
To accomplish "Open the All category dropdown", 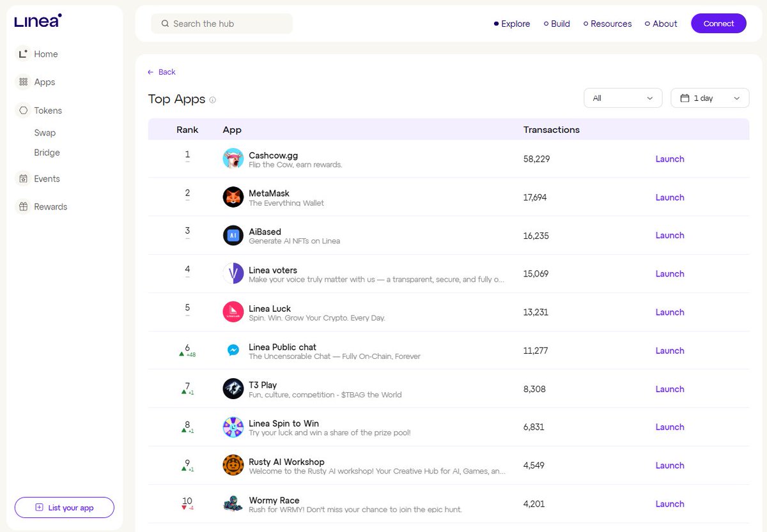I will tap(623, 98).
